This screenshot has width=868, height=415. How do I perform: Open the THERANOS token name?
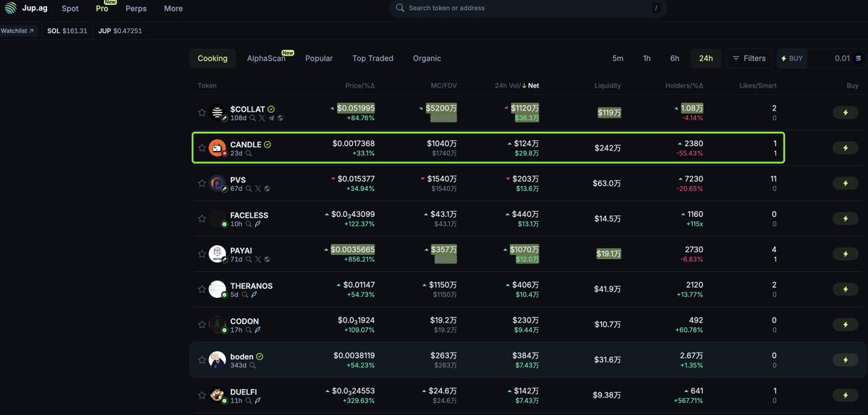(x=251, y=286)
